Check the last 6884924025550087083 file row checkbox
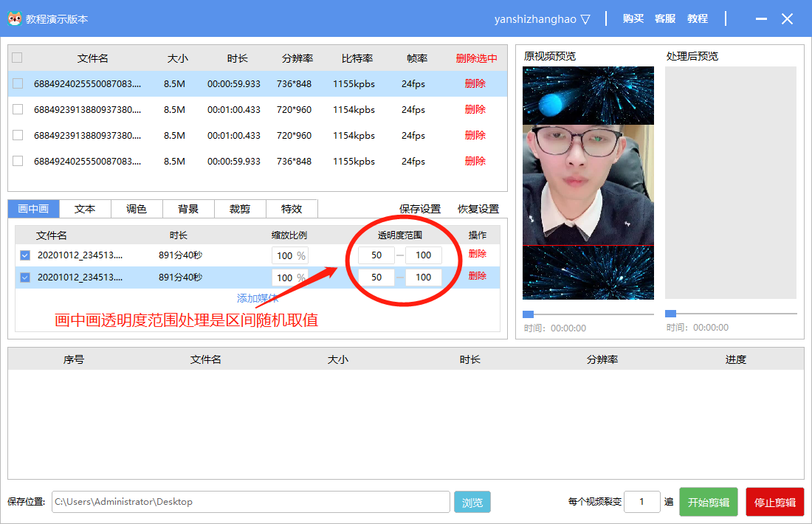Viewport: 812px width, 524px height. pyautogui.click(x=18, y=161)
